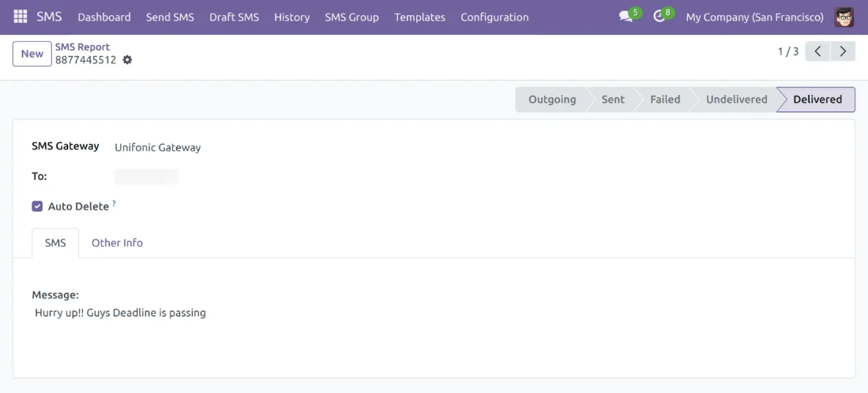Screen dimensions: 868x393
Task: Open the SMS Group menu
Action: 352,17
